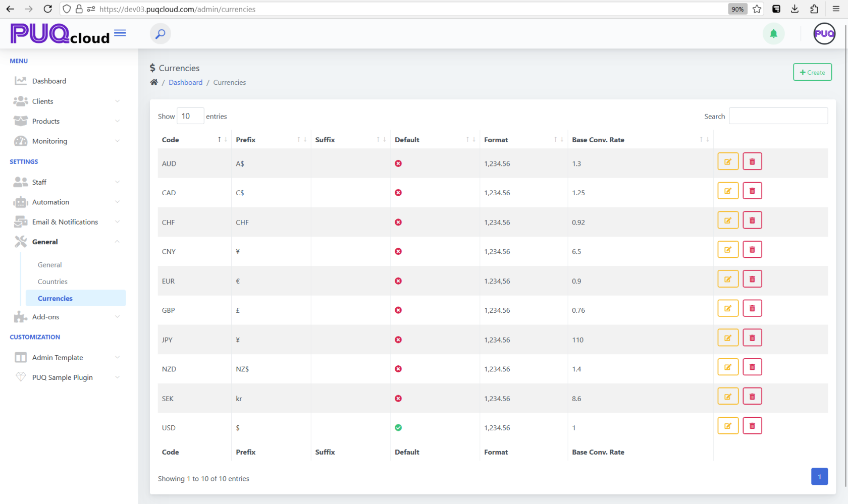Open the notifications bell
848x504 pixels.
click(773, 34)
